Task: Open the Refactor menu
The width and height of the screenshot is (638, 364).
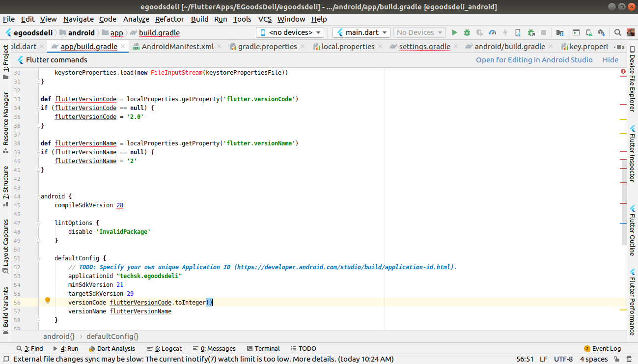Action: (169, 19)
